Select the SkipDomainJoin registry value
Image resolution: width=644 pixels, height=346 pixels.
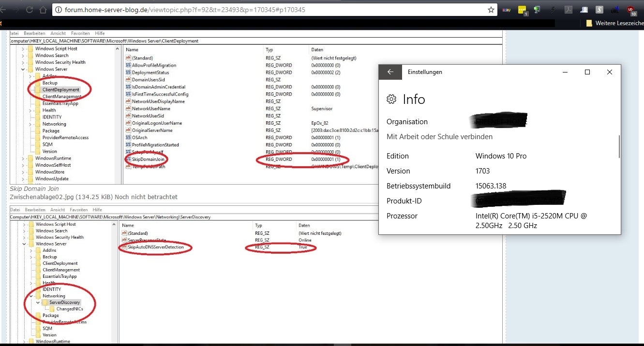[148, 159]
